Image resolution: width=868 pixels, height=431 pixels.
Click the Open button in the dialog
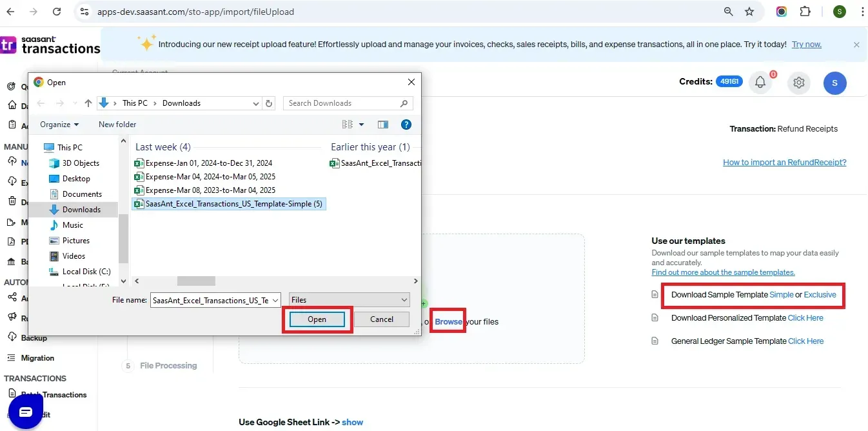(317, 319)
